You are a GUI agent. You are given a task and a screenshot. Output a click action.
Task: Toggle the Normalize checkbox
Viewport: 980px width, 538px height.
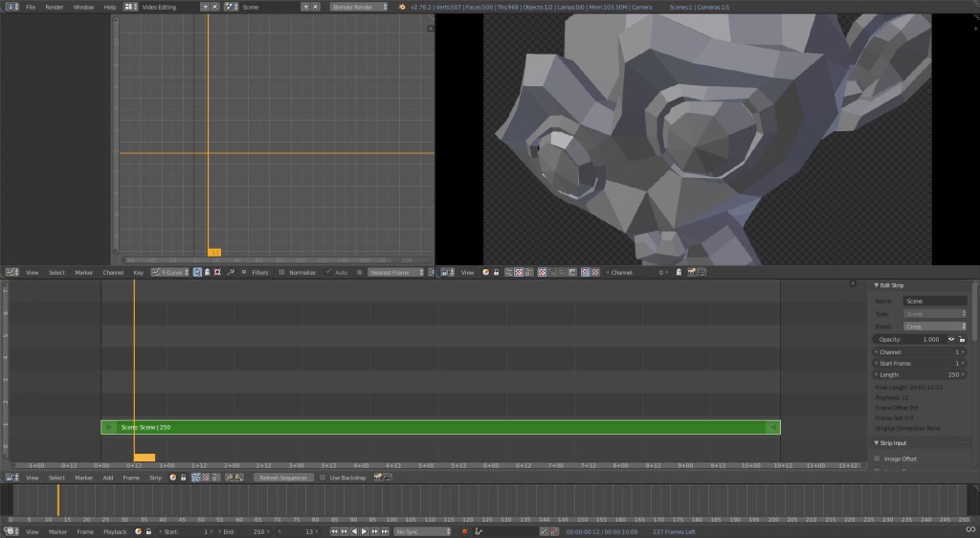coord(281,272)
